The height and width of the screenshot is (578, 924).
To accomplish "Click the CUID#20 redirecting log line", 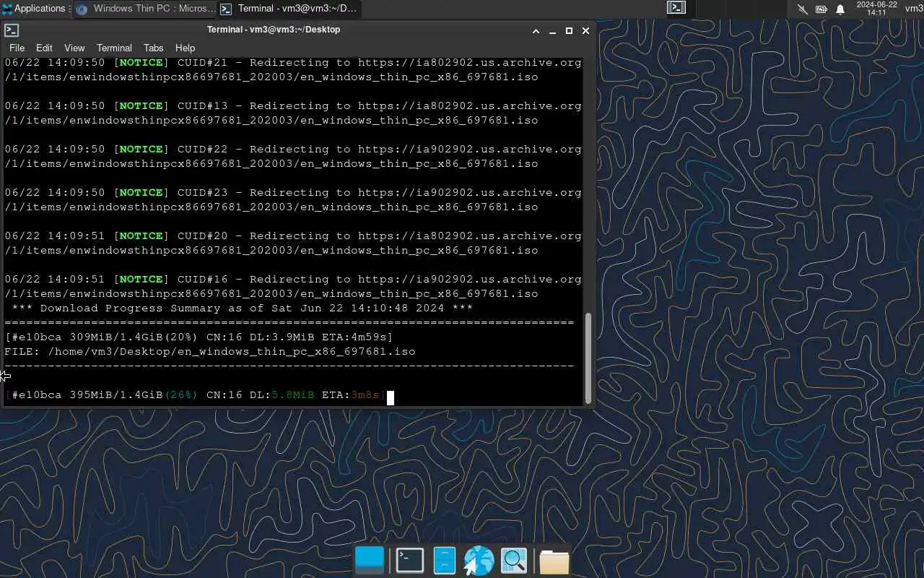I will [293, 243].
